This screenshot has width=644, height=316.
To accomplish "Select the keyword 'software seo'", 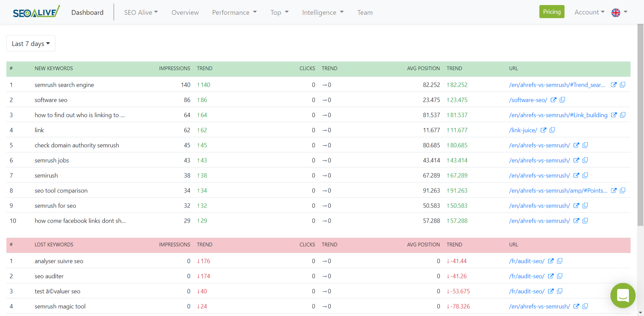I will click(51, 100).
